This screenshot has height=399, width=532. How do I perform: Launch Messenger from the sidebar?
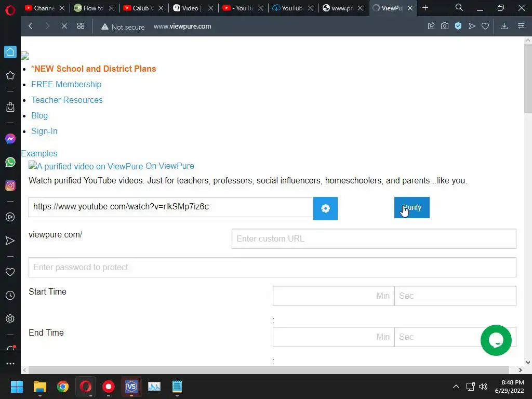10,139
